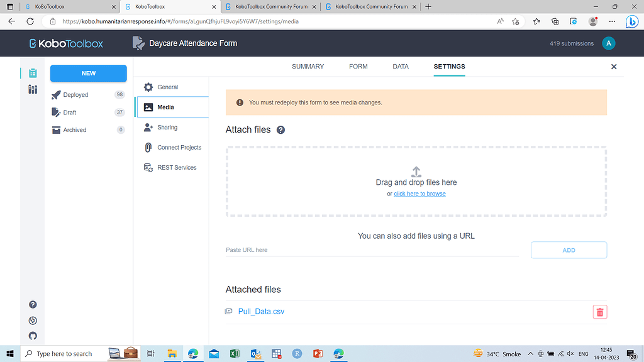Open the DATA tab

coord(401,66)
